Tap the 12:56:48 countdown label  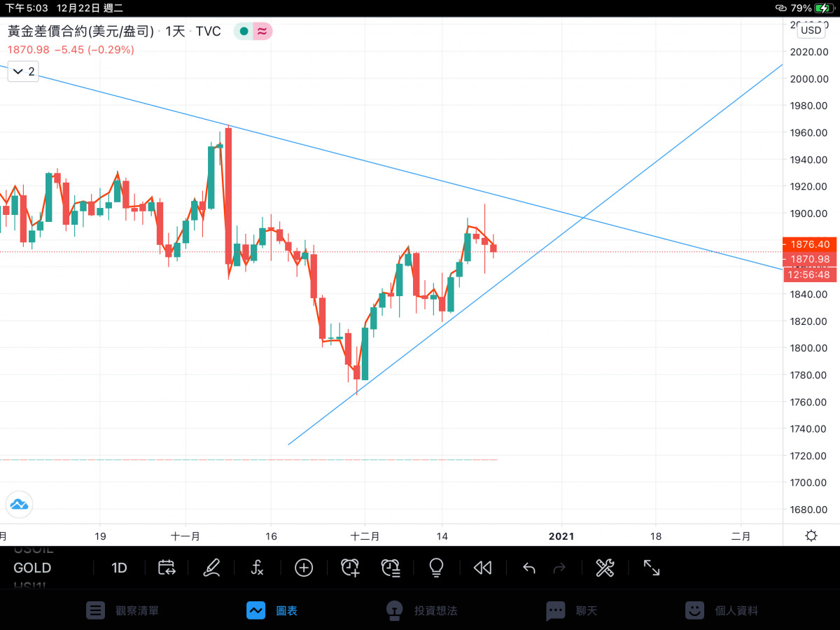(810, 274)
